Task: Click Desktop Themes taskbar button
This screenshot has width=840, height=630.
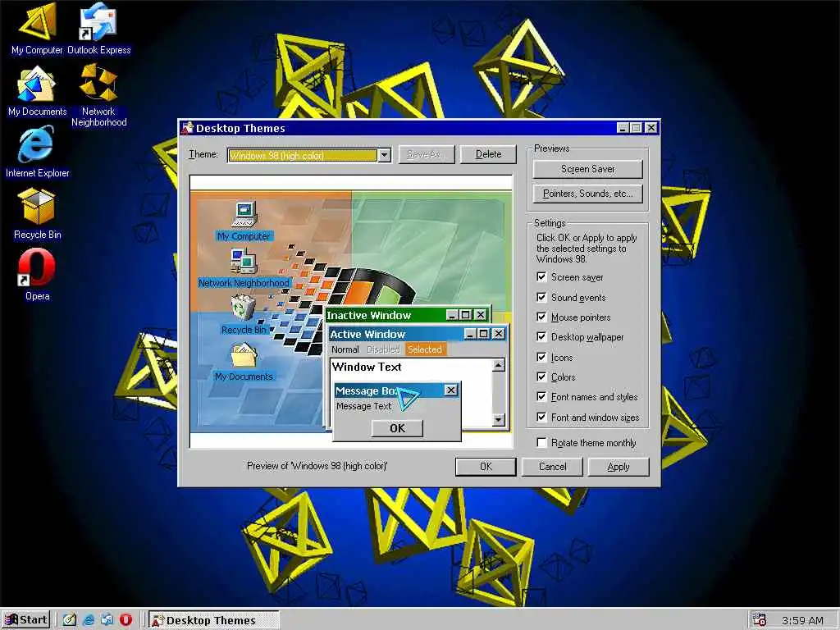Action: pos(214,620)
